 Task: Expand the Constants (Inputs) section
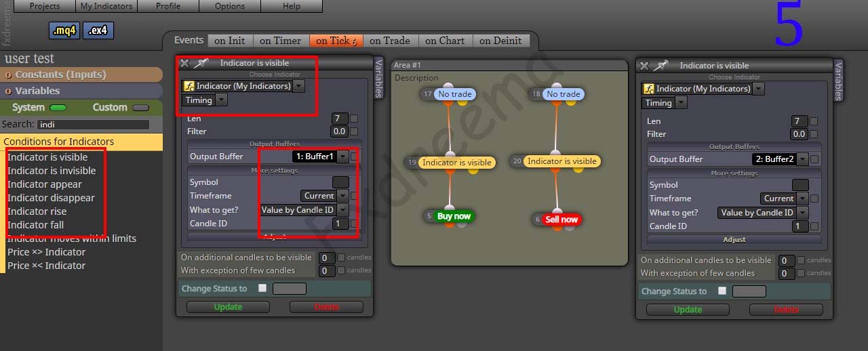[81, 75]
